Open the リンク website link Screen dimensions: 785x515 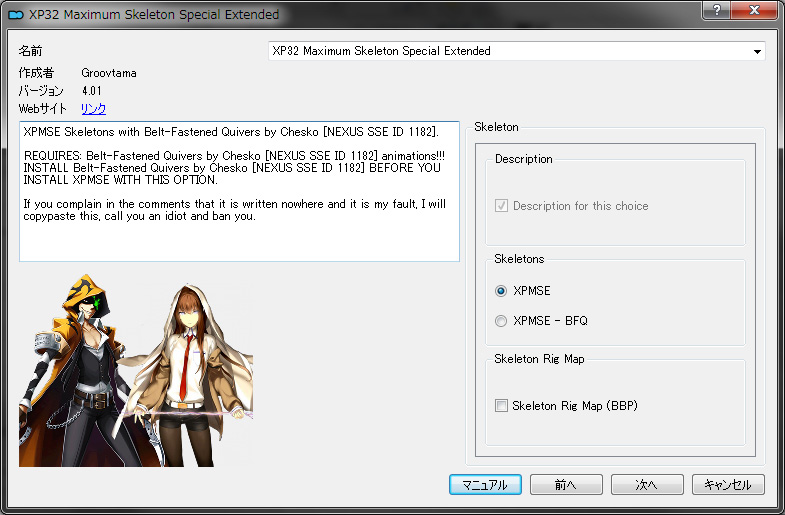[x=94, y=109]
